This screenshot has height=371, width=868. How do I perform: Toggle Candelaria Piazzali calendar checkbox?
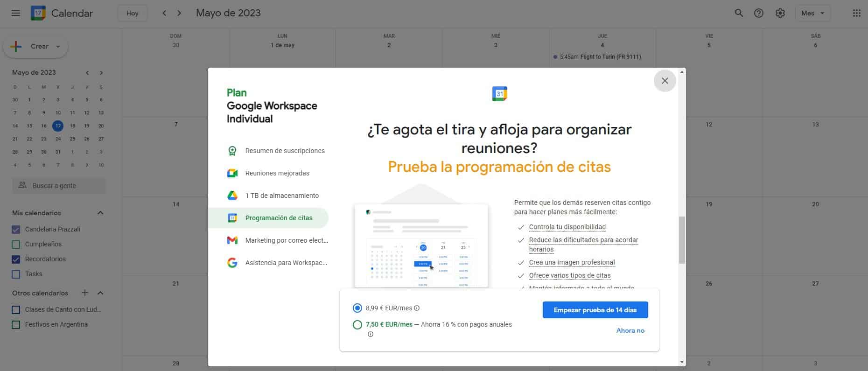(x=16, y=229)
